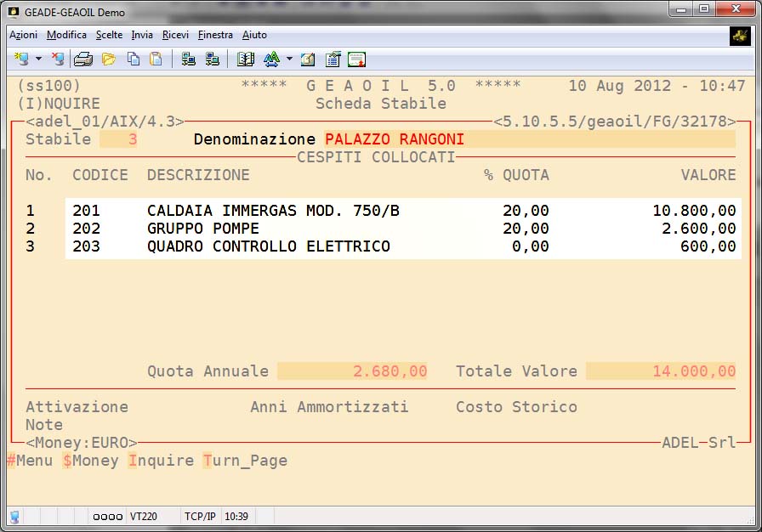Viewport: 762px width, 532px height.
Task: Click the font size AA icon
Action: [x=271, y=59]
